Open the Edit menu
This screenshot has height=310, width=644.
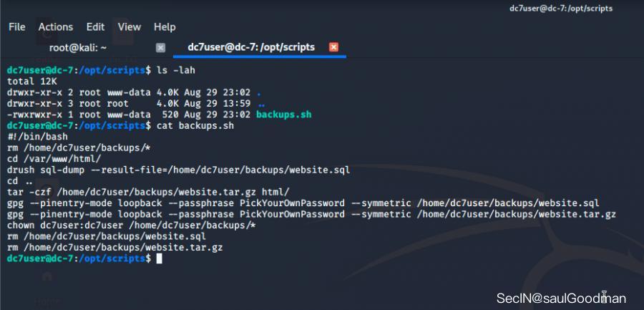point(95,26)
